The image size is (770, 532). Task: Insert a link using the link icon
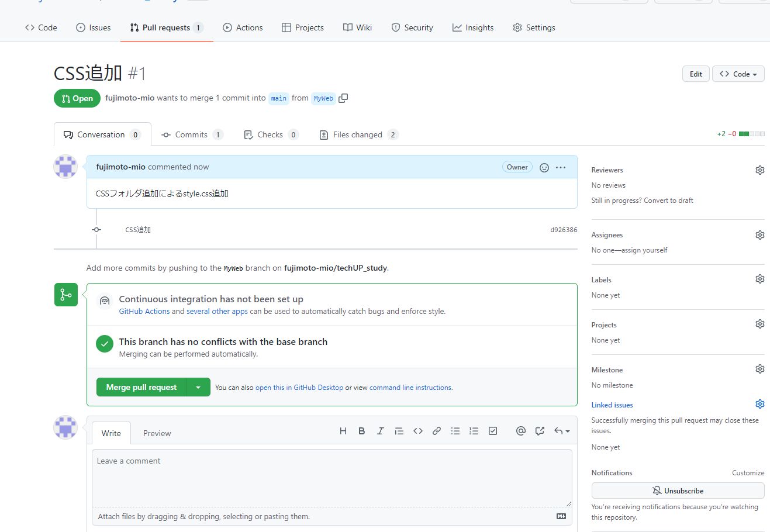tap(437, 431)
